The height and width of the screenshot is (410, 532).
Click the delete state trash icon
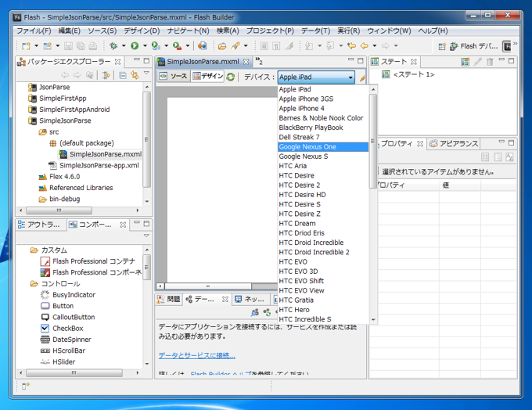point(490,62)
